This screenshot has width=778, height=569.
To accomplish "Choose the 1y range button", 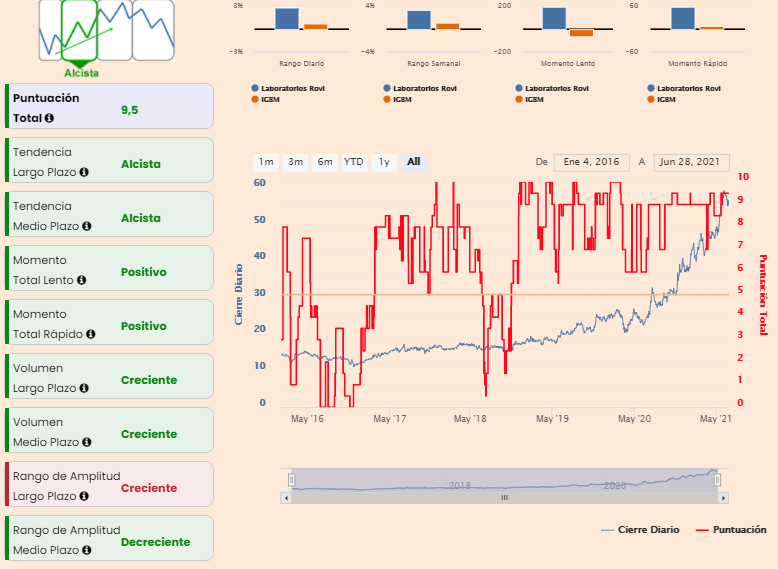I will [x=384, y=162].
